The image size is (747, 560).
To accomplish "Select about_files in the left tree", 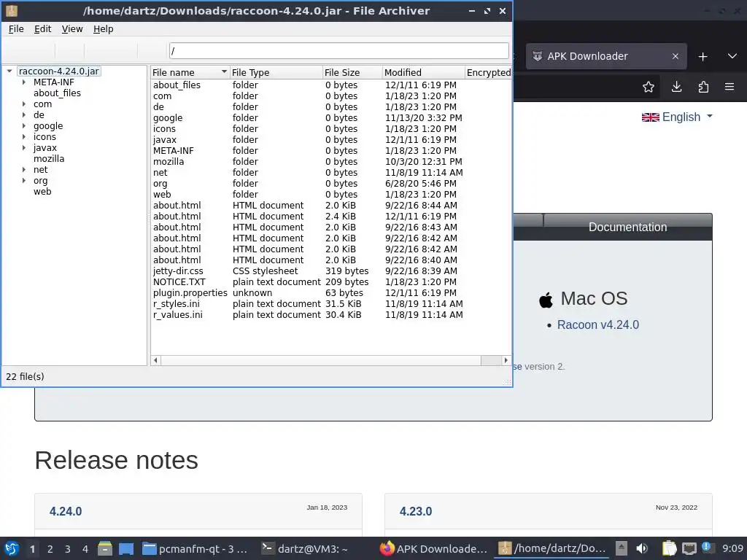I will [57, 93].
